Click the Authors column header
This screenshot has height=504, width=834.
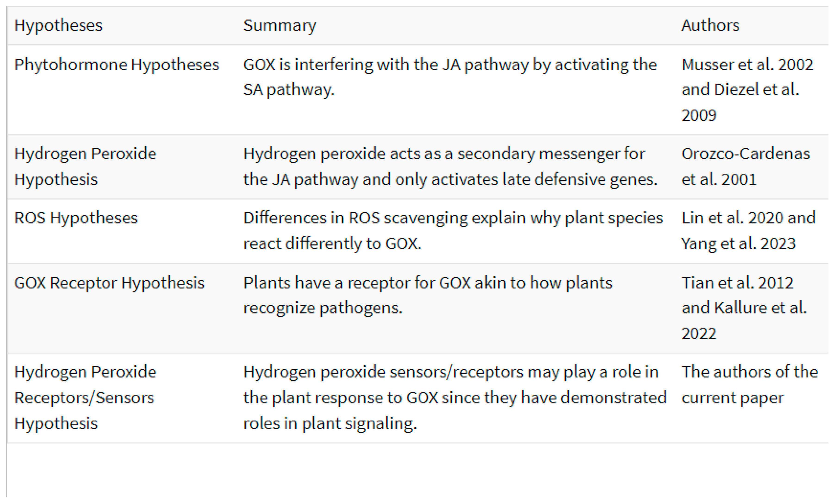pos(710,25)
